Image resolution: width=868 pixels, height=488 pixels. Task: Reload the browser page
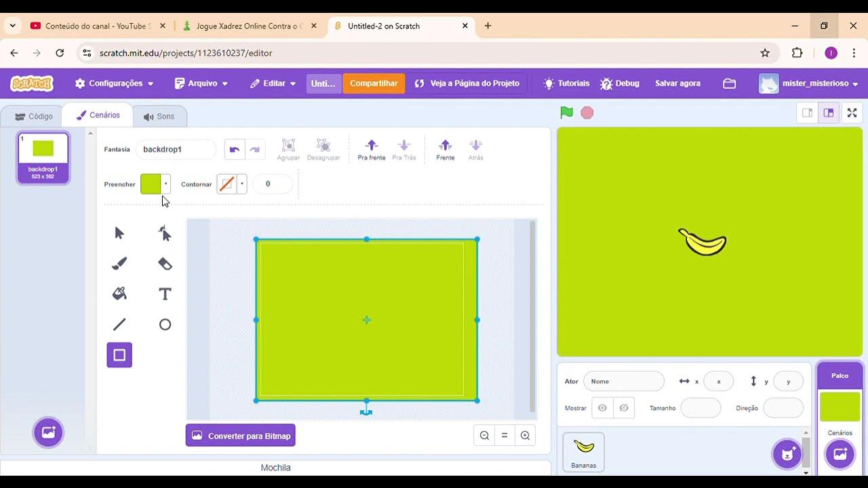click(x=60, y=53)
